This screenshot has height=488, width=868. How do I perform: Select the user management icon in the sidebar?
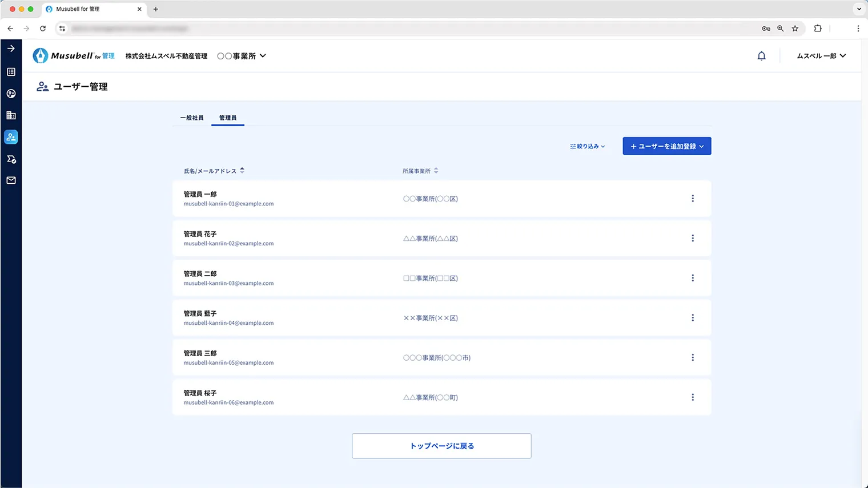point(11,137)
